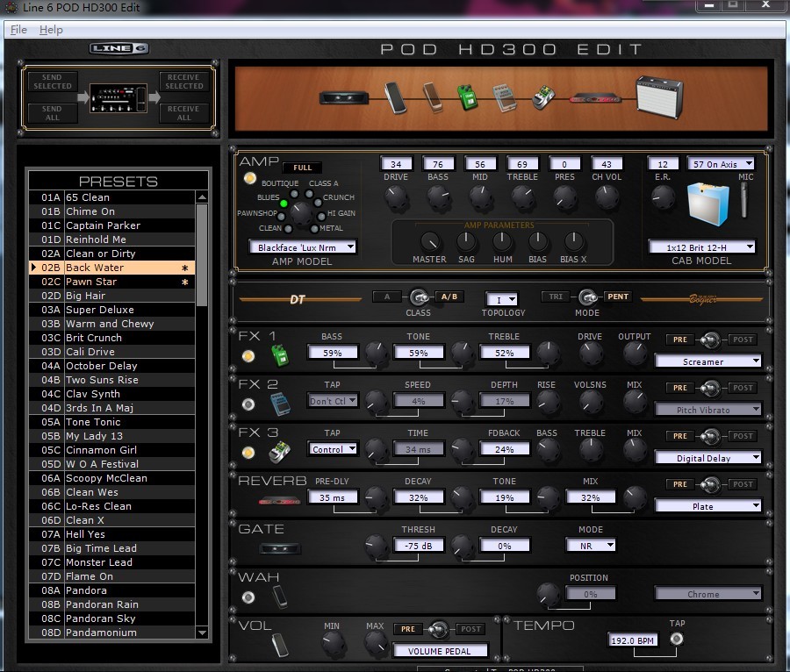Open the Help menu
The width and height of the screenshot is (790, 672).
click(x=51, y=30)
